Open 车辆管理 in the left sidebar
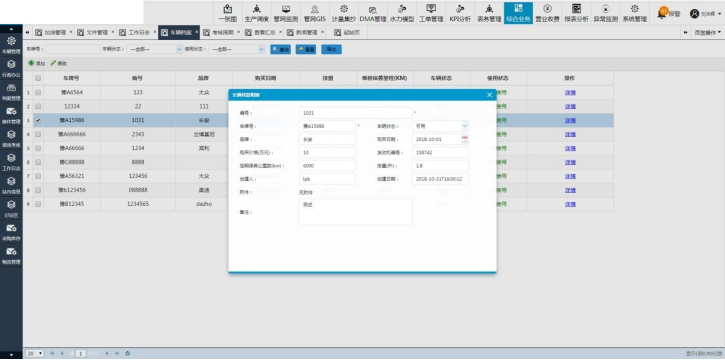The image size is (725, 360). point(11,45)
